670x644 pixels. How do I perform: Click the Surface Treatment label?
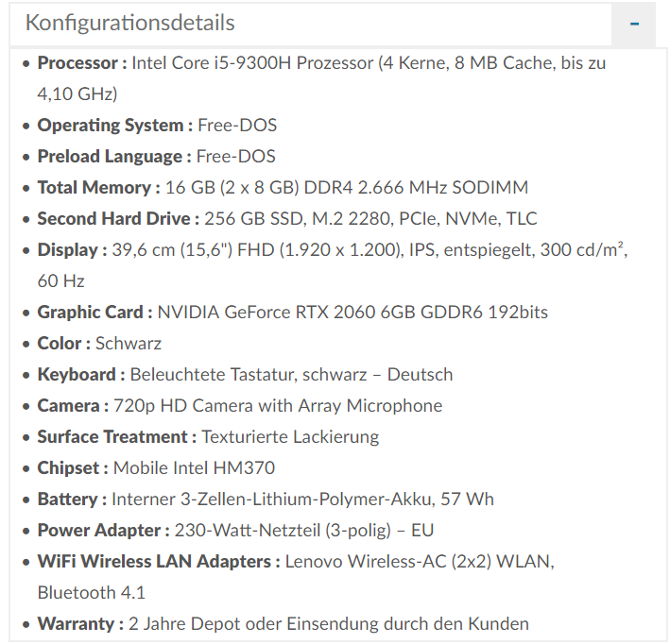click(x=116, y=437)
